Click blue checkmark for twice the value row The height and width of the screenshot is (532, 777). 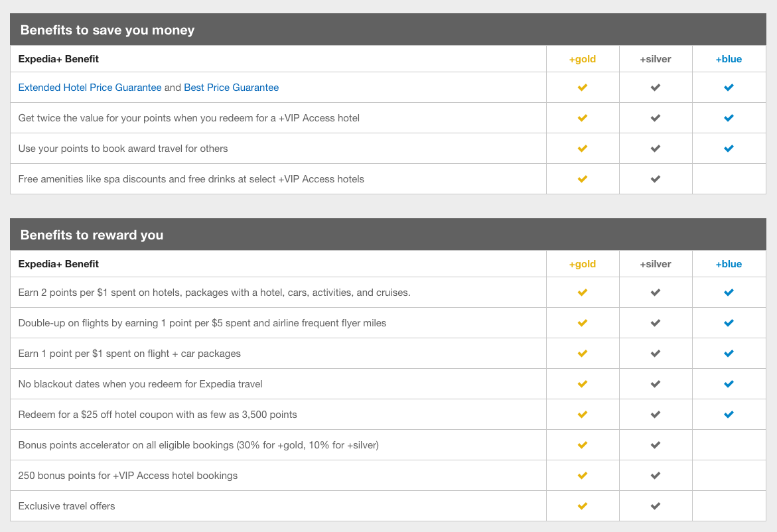(729, 118)
